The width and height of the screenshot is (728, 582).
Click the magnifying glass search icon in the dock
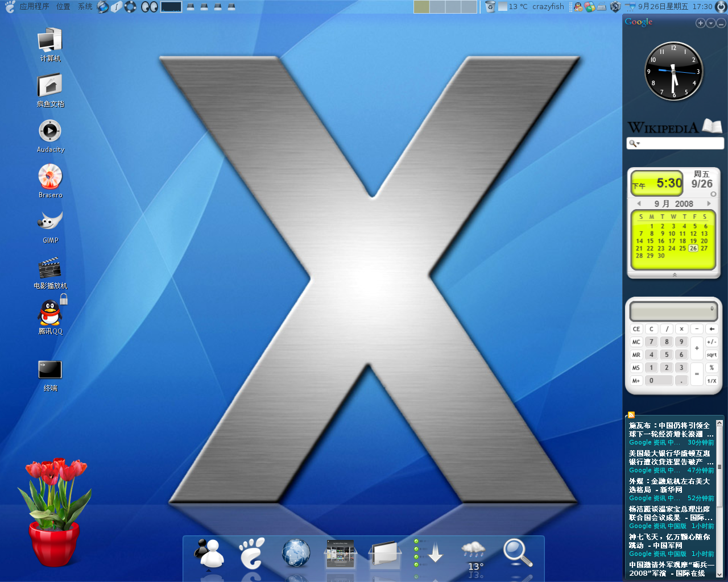point(518,552)
